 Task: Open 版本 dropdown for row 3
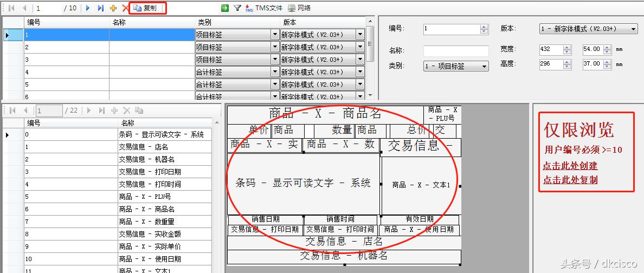[360, 60]
